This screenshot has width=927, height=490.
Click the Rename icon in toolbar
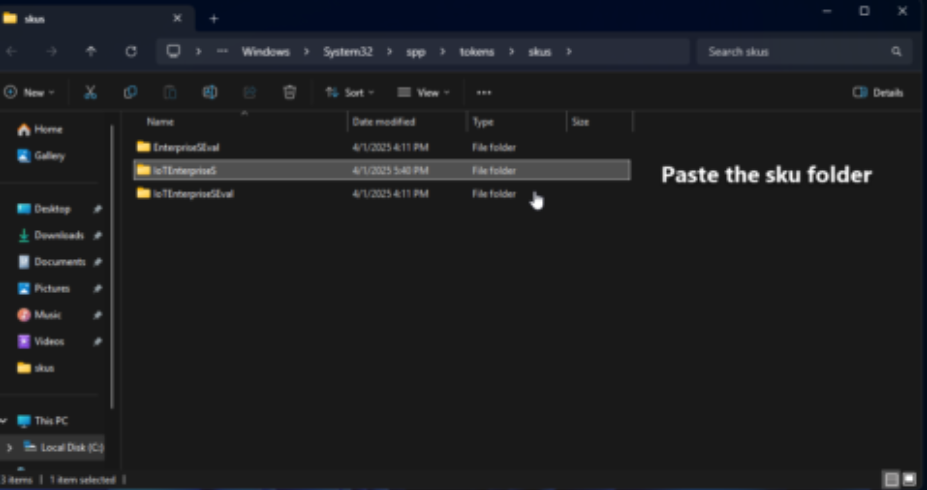pos(210,92)
